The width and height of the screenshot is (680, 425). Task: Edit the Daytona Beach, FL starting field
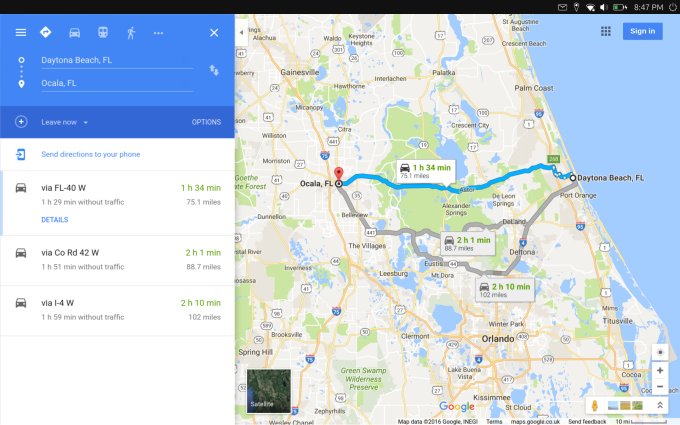(x=117, y=60)
